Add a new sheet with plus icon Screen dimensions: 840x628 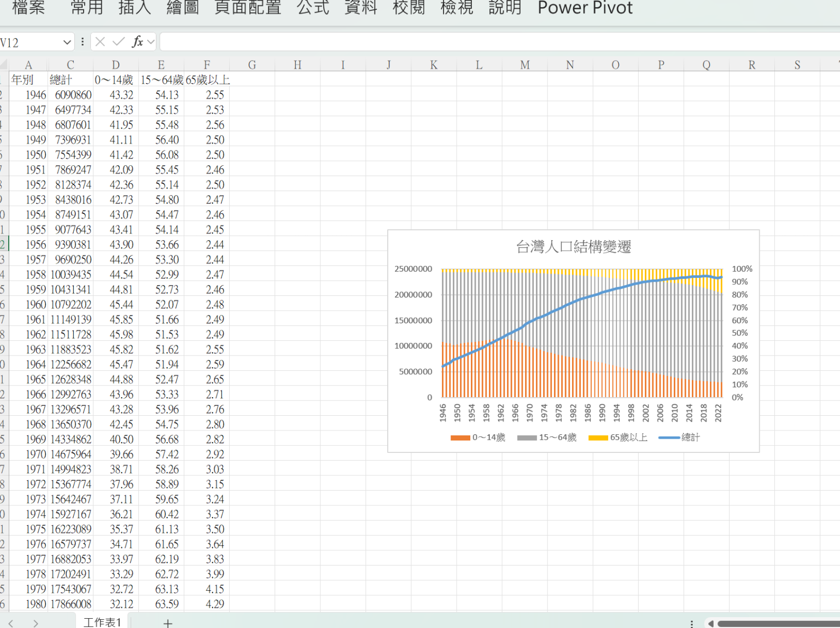pos(168,623)
